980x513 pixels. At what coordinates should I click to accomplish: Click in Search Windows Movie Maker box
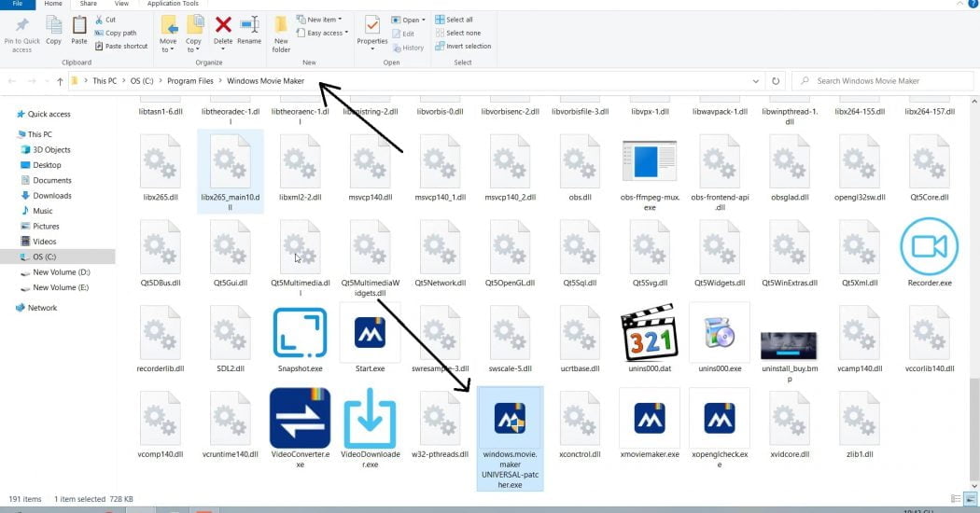[x=883, y=80]
